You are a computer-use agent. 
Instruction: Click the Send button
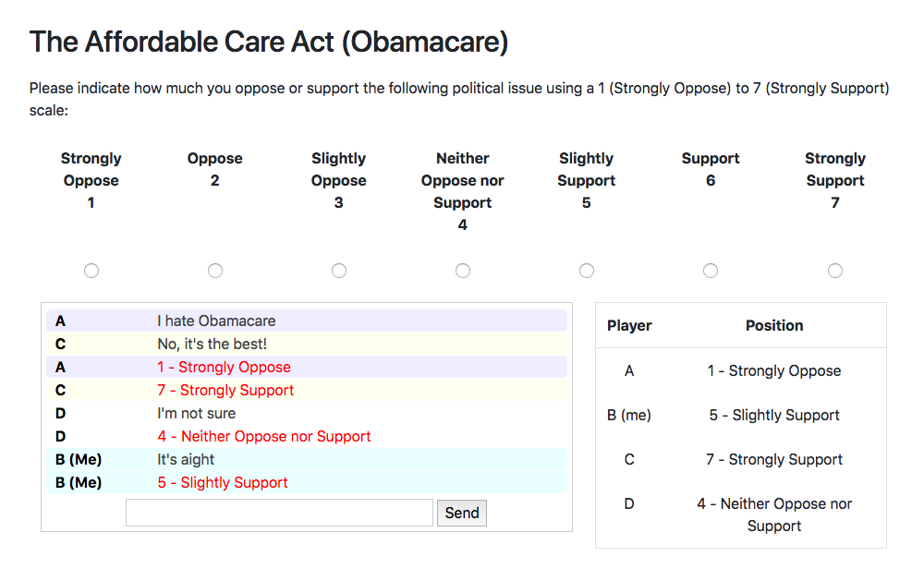click(462, 513)
